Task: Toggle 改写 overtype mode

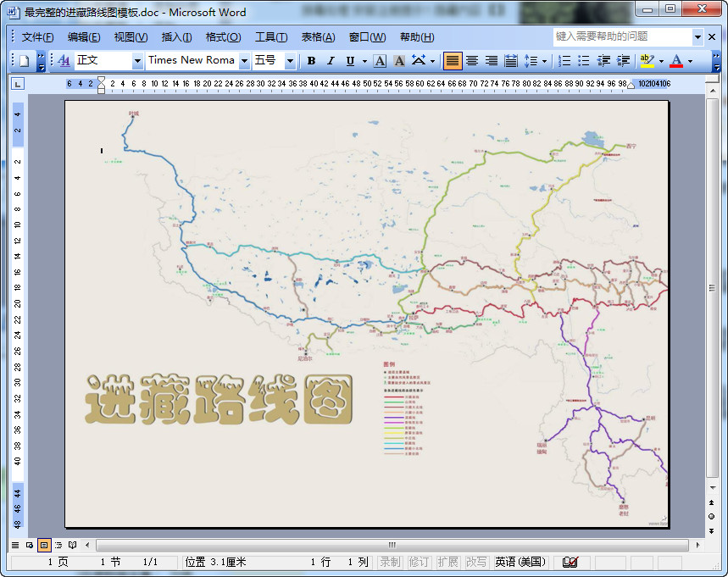Action: point(476,562)
